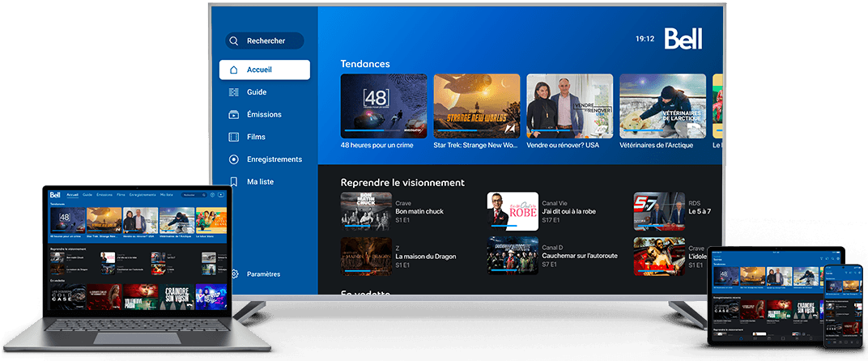Open the Vendre ou rénover thumbnail on TV
This screenshot has height=361, width=868.
coord(570,106)
